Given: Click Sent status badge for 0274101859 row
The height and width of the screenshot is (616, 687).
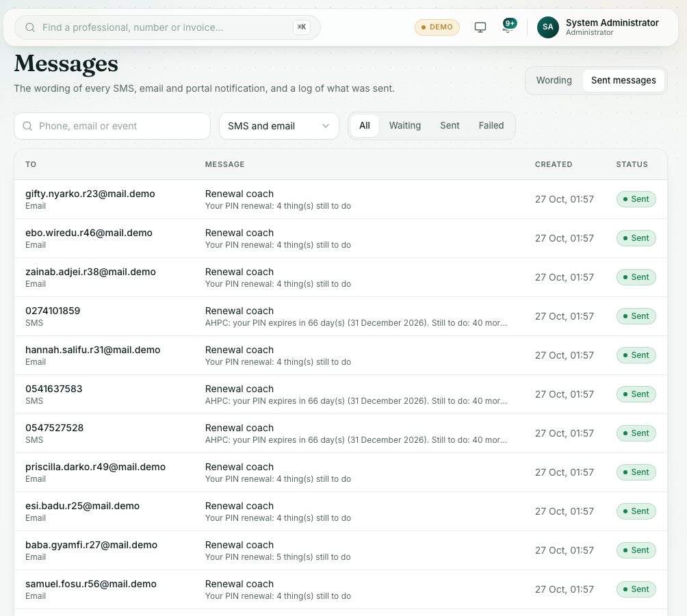Looking at the screenshot, I should point(636,316).
